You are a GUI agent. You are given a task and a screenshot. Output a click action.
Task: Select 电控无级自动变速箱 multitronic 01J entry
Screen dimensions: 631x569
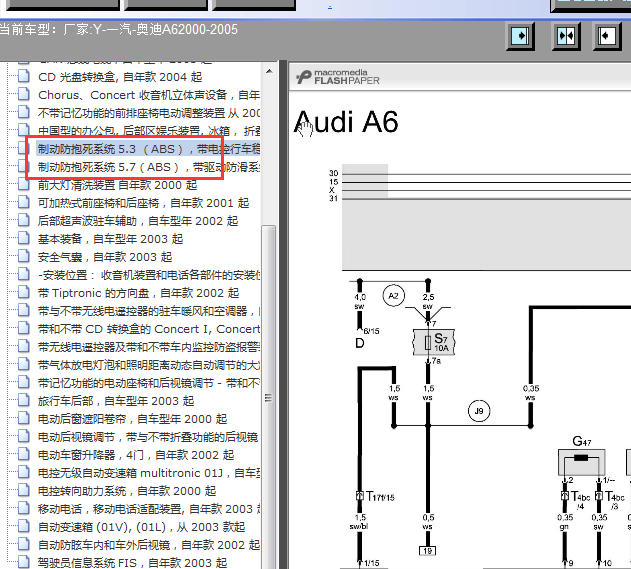[148, 473]
